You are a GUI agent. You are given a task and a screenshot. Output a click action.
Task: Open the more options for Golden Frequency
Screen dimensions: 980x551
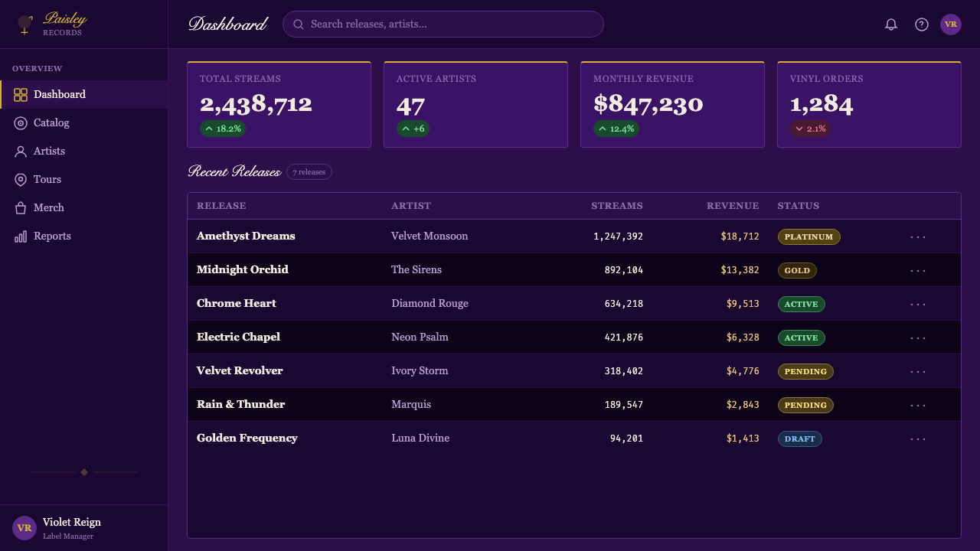918,439
